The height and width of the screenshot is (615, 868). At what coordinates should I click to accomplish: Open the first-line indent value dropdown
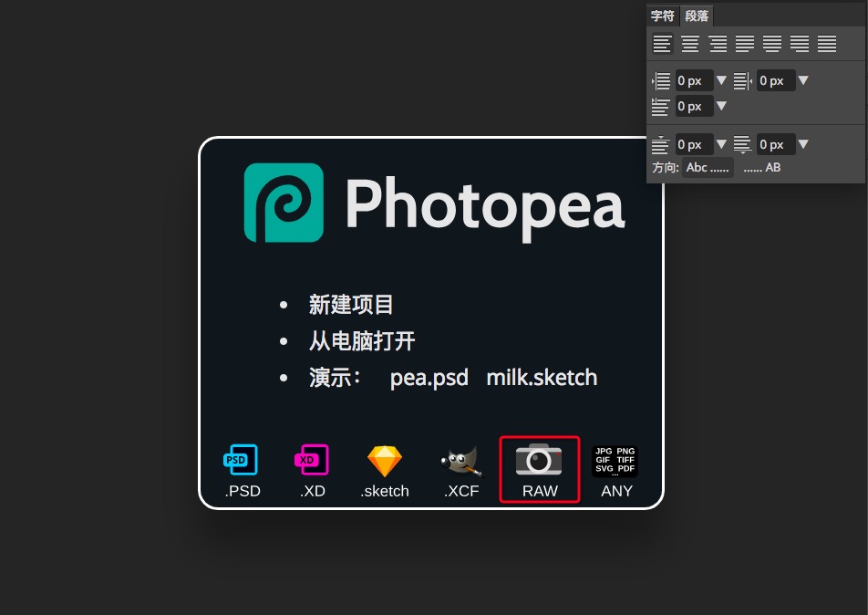[x=721, y=106]
